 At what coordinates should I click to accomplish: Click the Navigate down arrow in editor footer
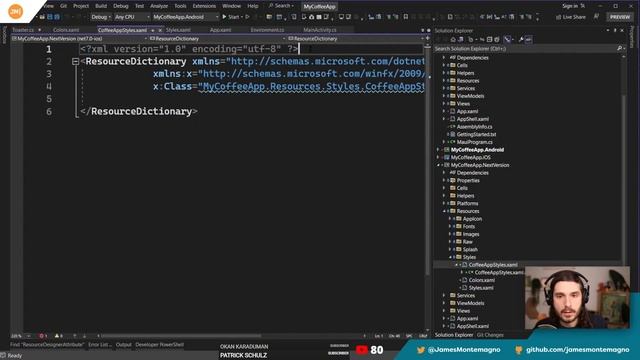pyautogui.click(x=84, y=336)
